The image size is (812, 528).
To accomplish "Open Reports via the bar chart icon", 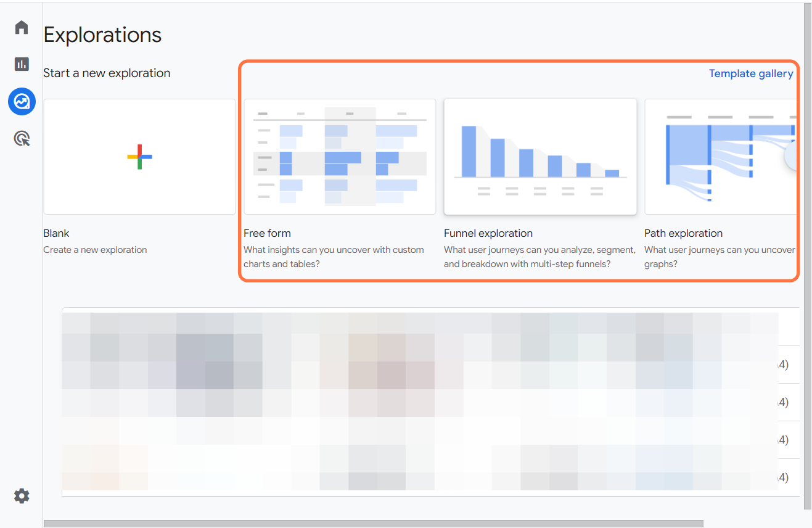I will click(x=22, y=64).
